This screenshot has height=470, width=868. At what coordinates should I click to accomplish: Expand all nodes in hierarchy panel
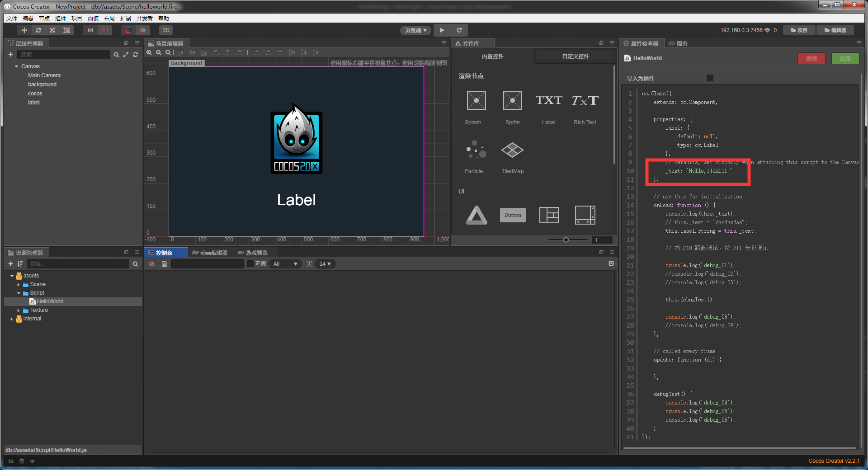tap(126, 55)
